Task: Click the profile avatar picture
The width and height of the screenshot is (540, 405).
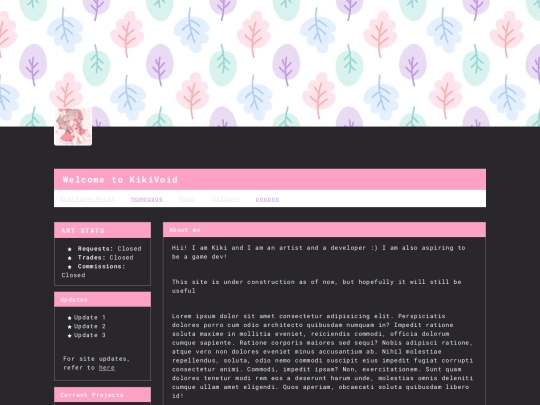Action: [x=73, y=127]
